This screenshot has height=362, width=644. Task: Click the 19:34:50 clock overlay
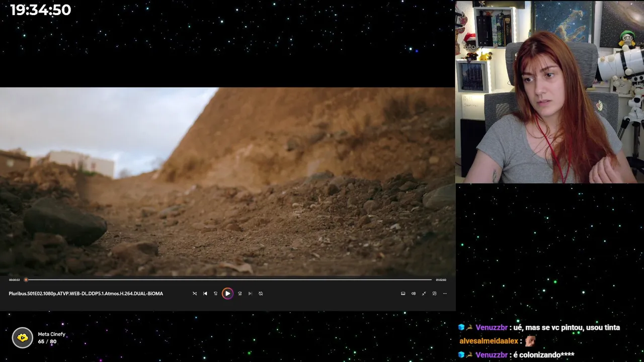click(41, 10)
